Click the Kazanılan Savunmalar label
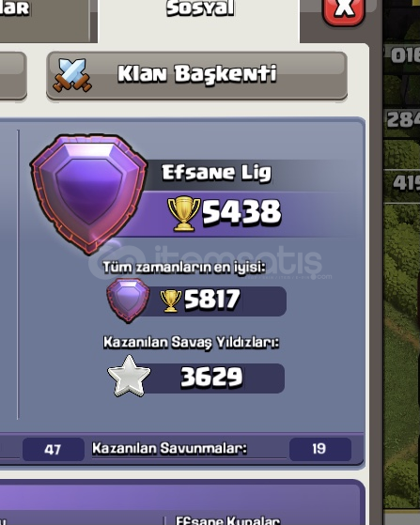This screenshot has height=525, width=420. pos(169,448)
